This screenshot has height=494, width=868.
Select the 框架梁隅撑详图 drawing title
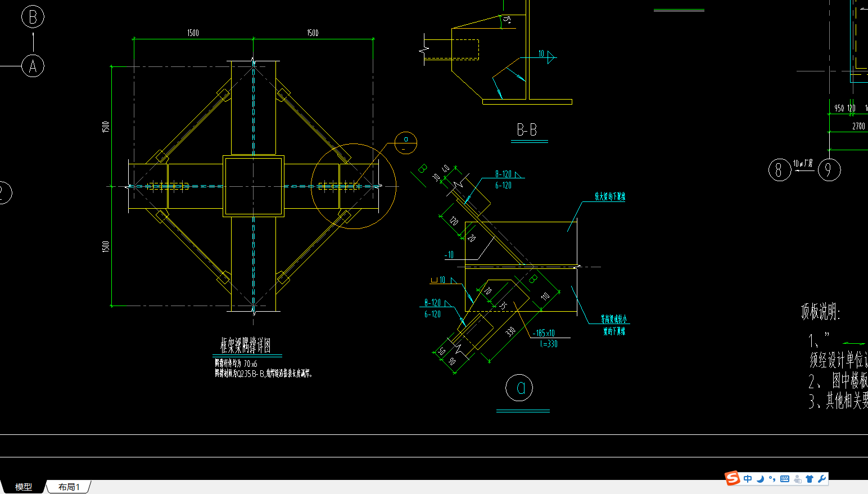coord(246,345)
